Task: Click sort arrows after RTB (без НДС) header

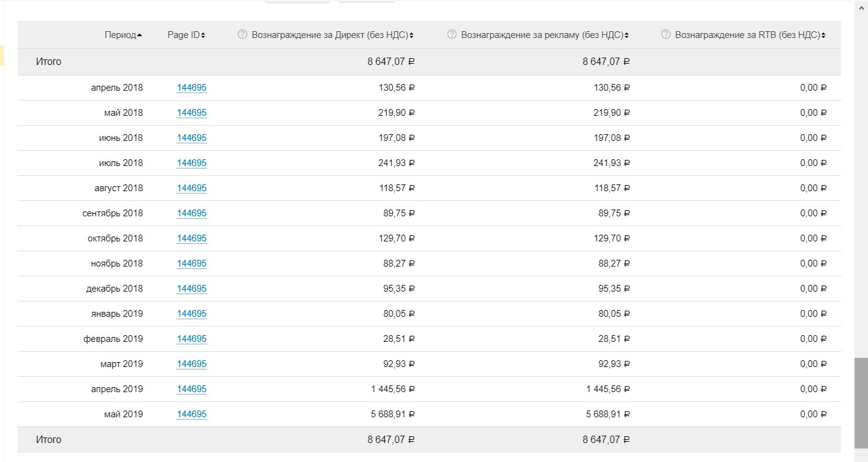Action: pyautogui.click(x=823, y=36)
